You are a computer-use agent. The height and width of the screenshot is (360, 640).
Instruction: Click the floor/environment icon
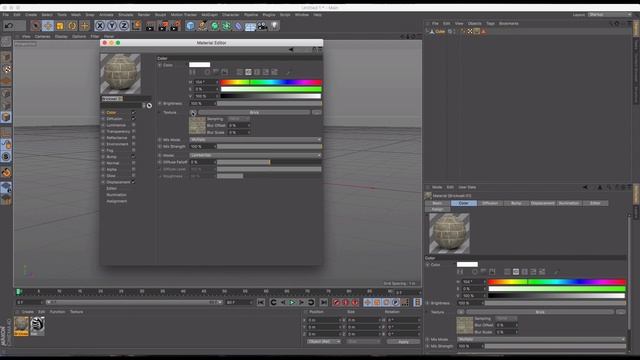pyautogui.click(x=250, y=27)
